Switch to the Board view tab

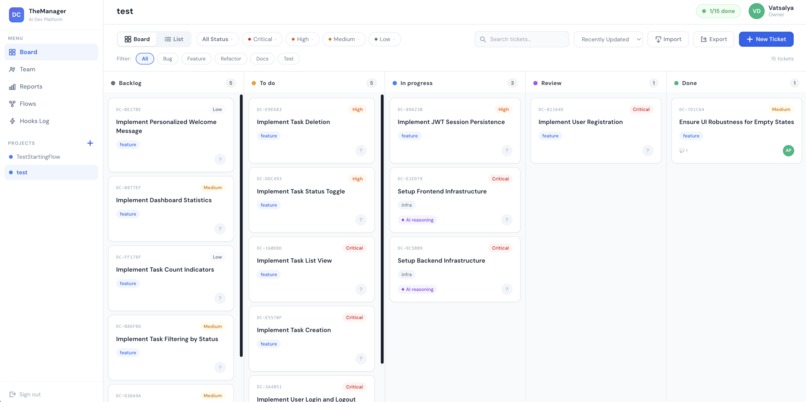(x=137, y=39)
